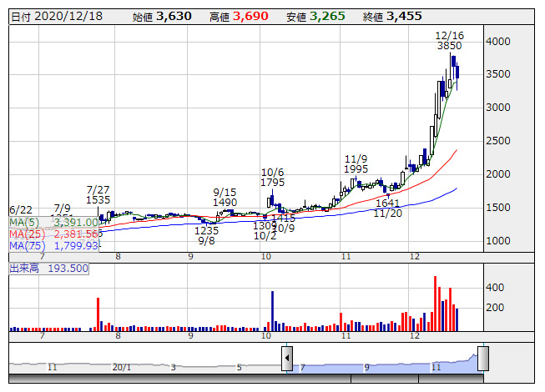Click the tall blue October volume bar
This screenshot has width=545, height=392.
(273, 311)
